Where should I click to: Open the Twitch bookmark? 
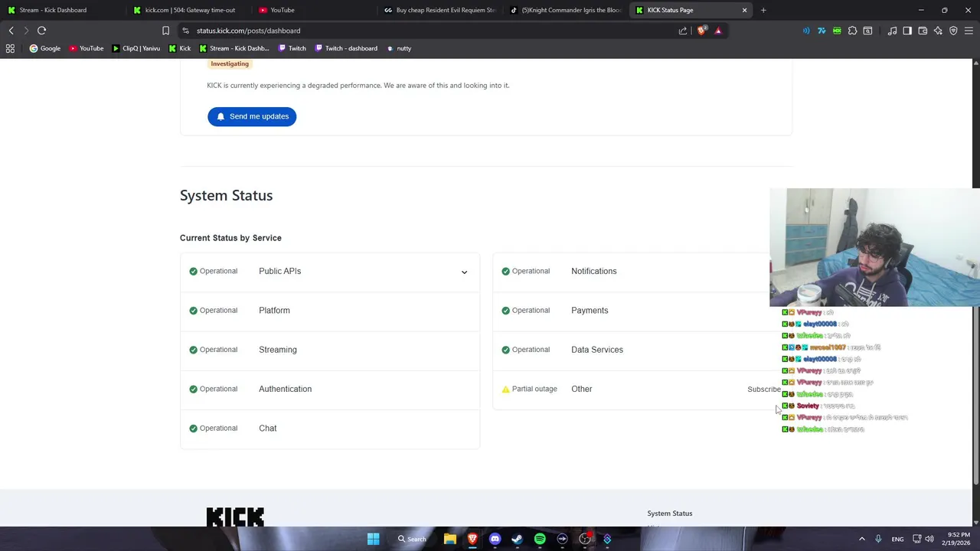point(292,48)
